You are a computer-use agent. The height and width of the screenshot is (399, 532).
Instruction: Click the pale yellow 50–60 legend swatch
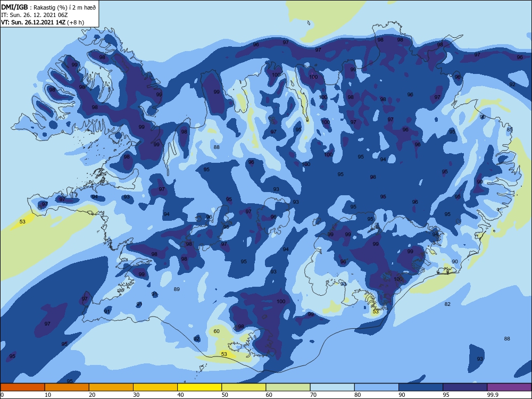coord(244,387)
